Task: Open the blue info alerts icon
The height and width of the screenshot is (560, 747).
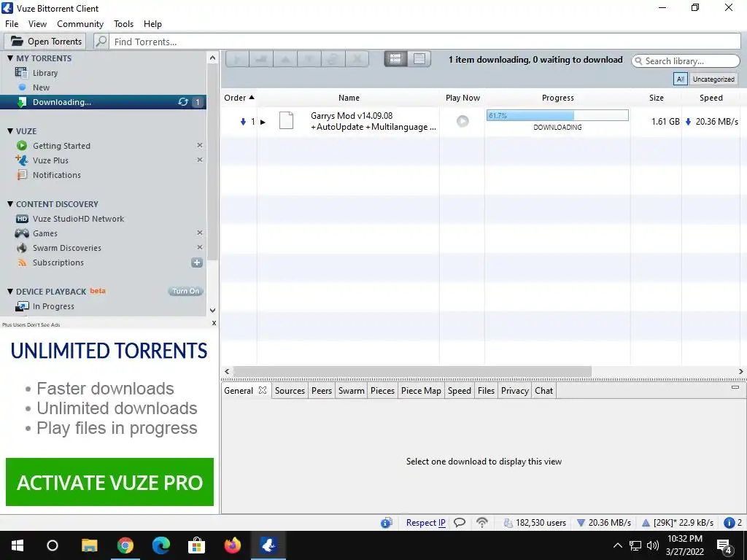Action: (x=729, y=523)
